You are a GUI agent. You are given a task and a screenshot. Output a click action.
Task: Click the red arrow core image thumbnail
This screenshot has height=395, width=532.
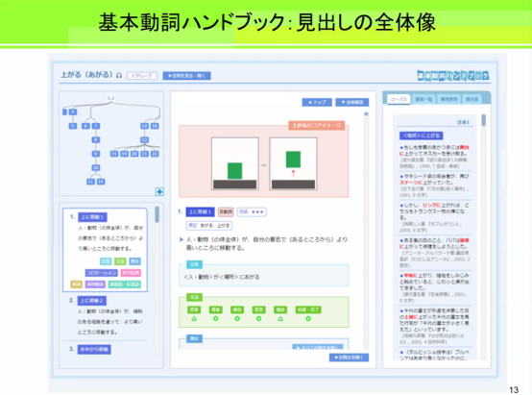pyautogui.click(x=293, y=163)
